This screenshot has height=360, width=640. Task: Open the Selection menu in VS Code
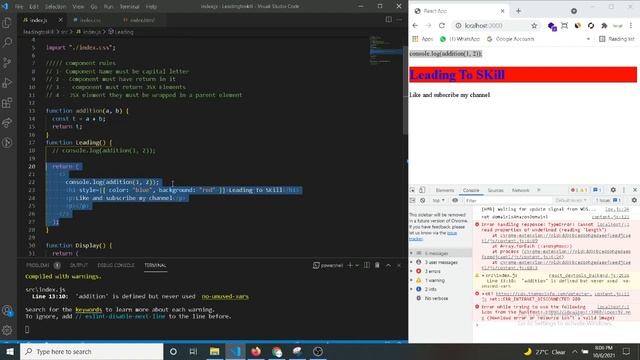point(56,7)
